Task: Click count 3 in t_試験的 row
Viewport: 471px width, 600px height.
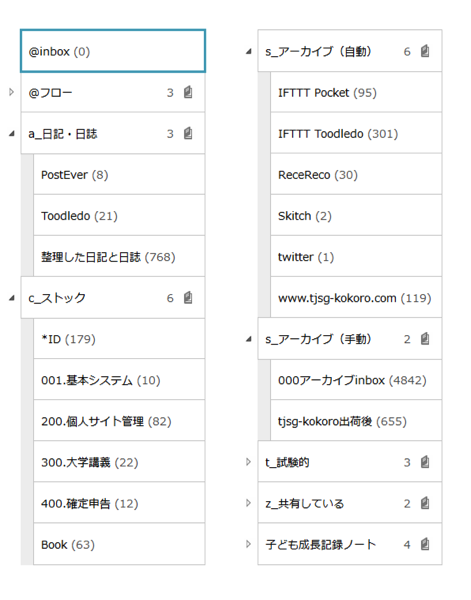Action: [407, 462]
